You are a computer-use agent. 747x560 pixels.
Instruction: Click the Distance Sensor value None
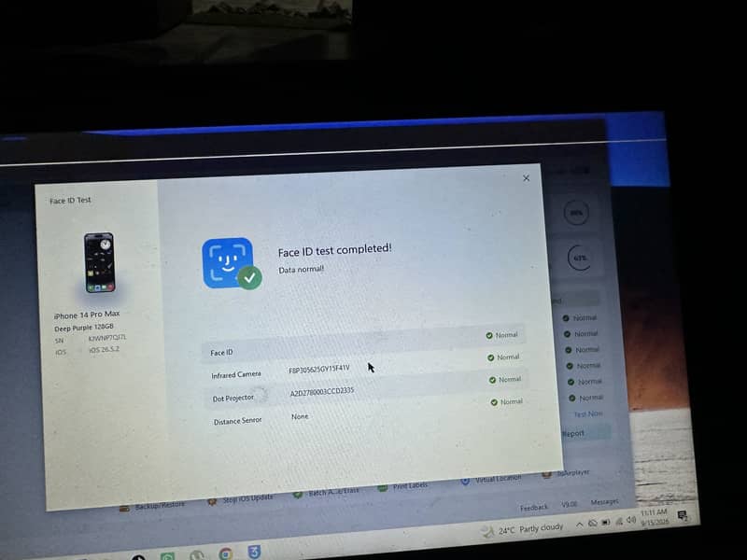pos(300,416)
